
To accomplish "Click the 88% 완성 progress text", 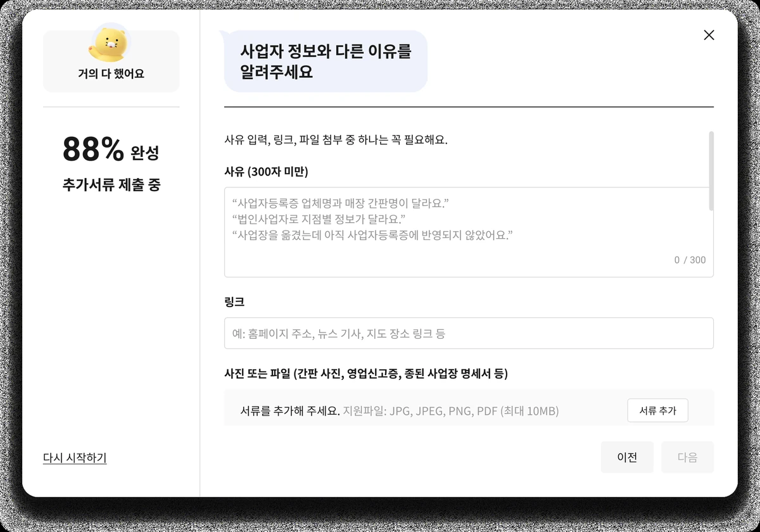I will (x=111, y=151).
